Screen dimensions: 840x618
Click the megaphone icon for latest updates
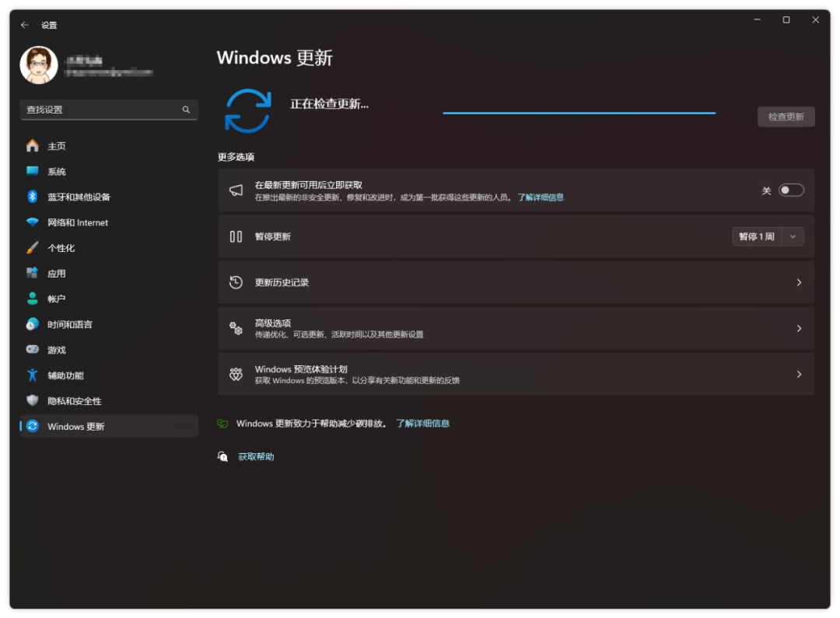pos(236,190)
